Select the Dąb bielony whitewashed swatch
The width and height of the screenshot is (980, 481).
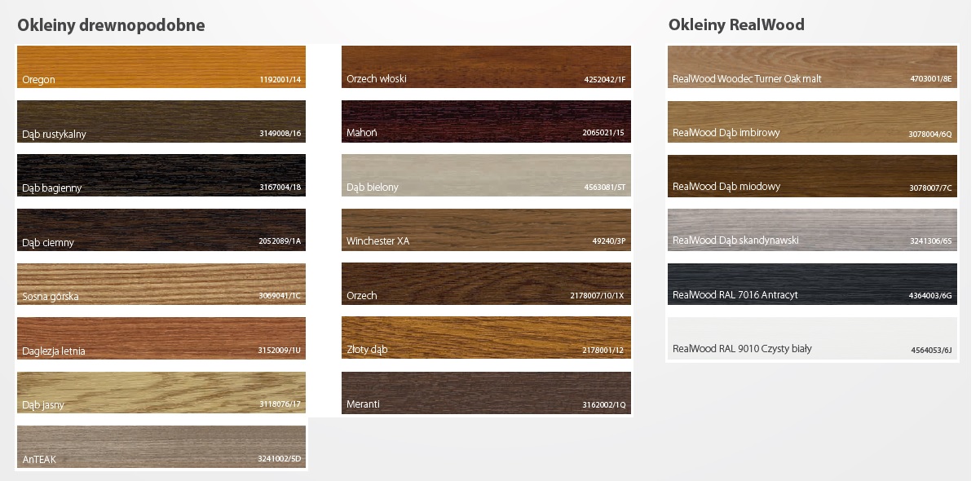486,175
